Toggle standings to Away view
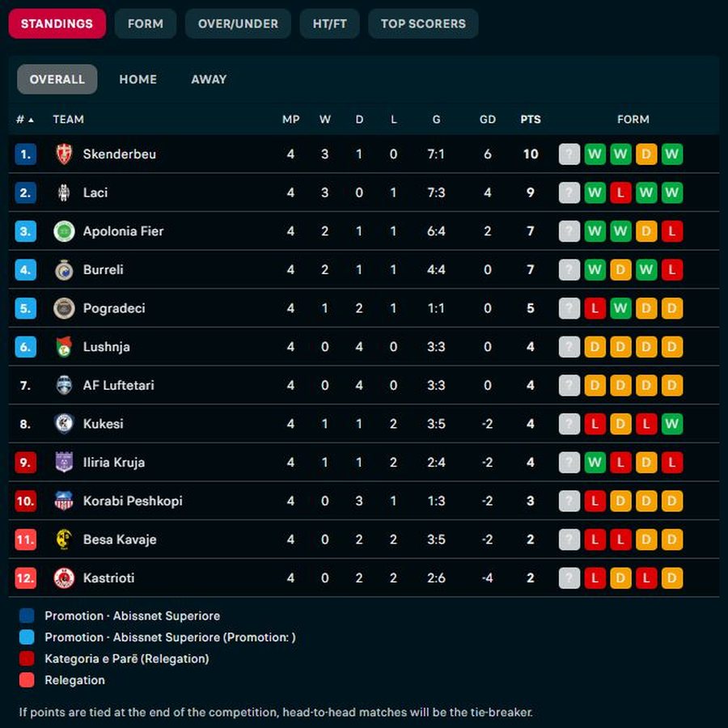The image size is (728, 728). pyautogui.click(x=209, y=79)
